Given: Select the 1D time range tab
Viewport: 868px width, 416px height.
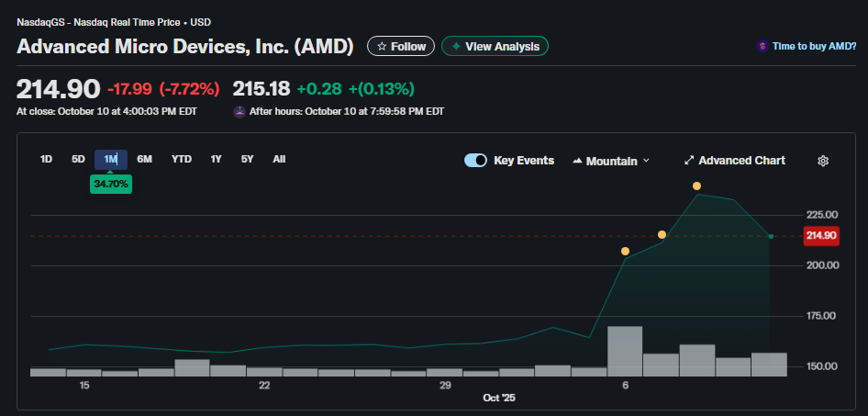Looking at the screenshot, I should point(46,160).
